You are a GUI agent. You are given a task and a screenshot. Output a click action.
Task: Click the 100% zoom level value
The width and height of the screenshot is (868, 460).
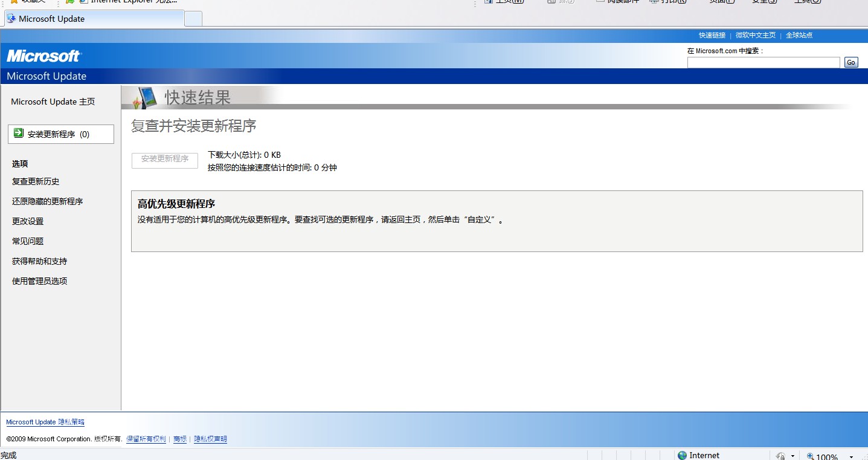click(x=828, y=457)
